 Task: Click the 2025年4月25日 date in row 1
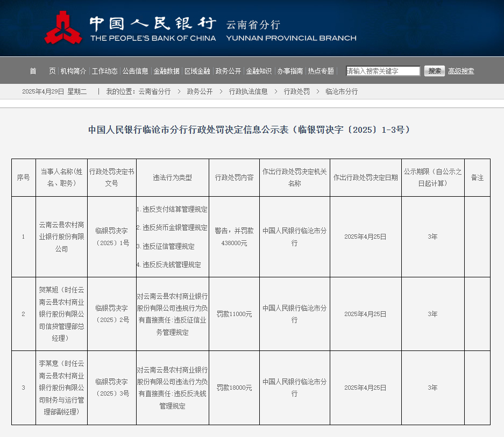(x=365, y=237)
